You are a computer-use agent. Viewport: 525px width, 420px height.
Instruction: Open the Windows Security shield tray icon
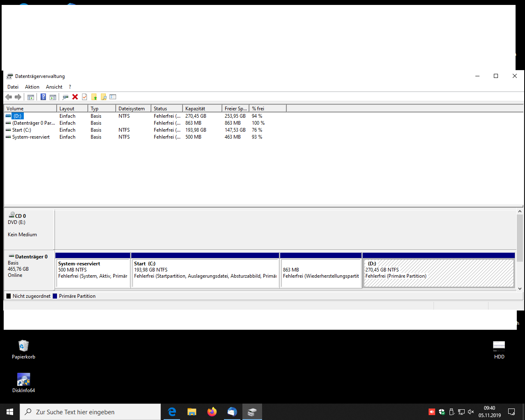pyautogui.click(x=442, y=412)
